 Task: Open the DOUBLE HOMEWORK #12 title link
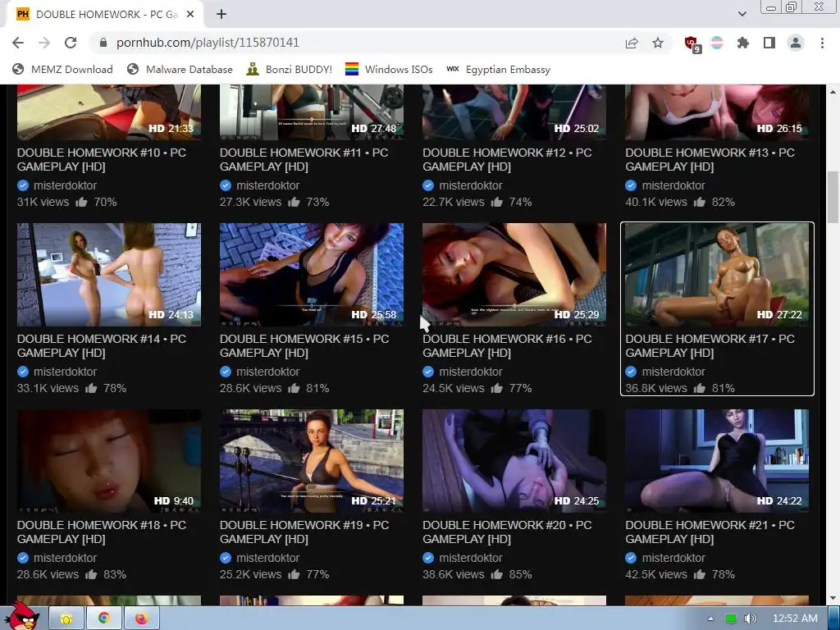click(x=507, y=160)
